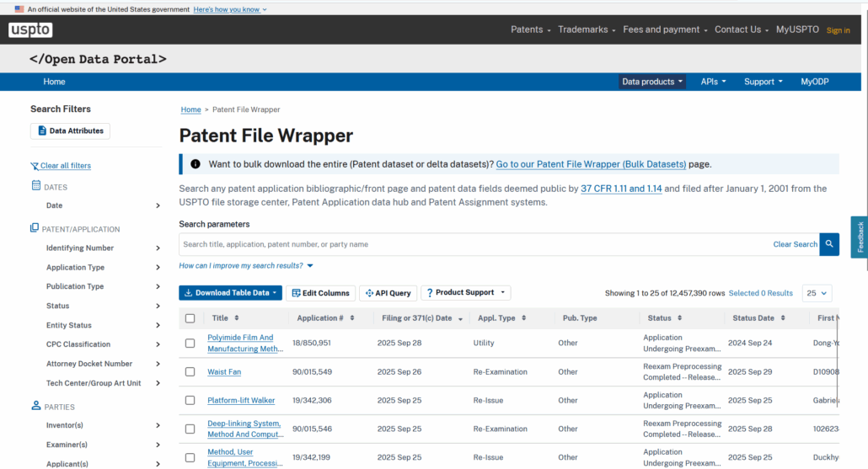Tick the checkbox for Waist Fan row
The image size is (868, 469).
tap(190, 371)
